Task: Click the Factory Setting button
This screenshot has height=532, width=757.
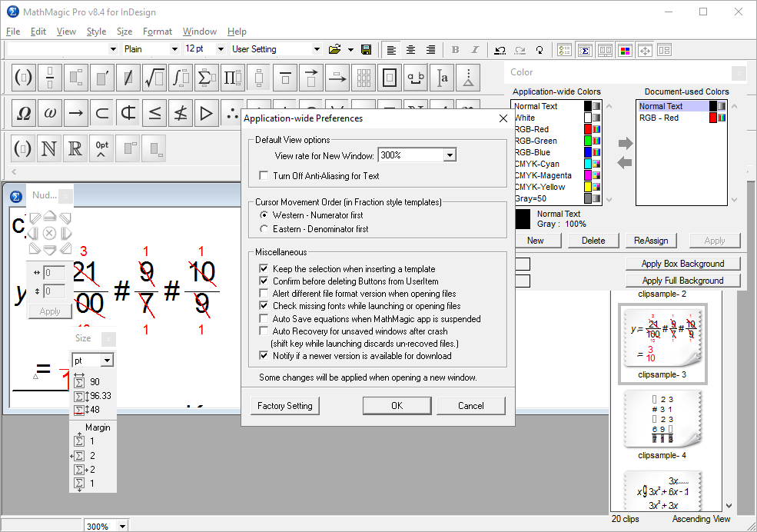Action: click(285, 406)
